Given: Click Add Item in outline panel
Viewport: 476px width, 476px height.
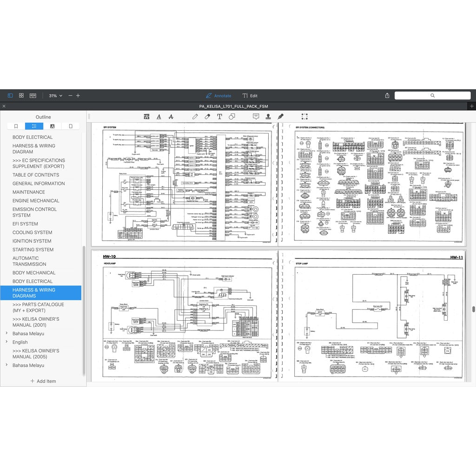Looking at the screenshot, I should (x=43, y=381).
